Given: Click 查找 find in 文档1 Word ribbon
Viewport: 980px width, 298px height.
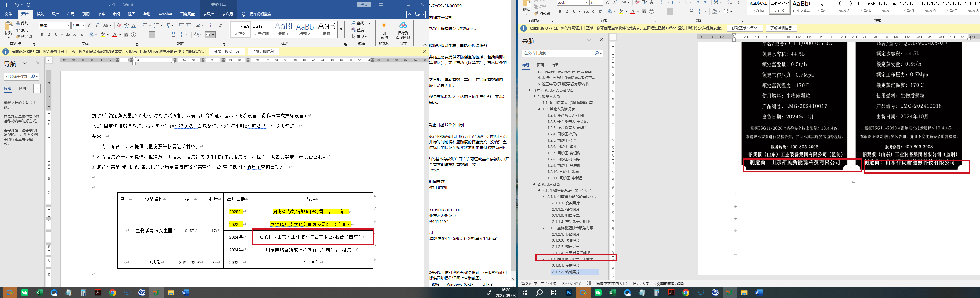Looking at the screenshot, I should click(358, 23).
